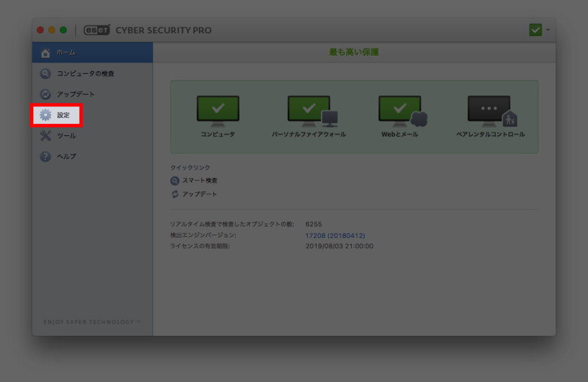Viewport: 588px width, 382px height.
Task: Click the eset logo in the title bar
Action: pyautogui.click(x=97, y=29)
